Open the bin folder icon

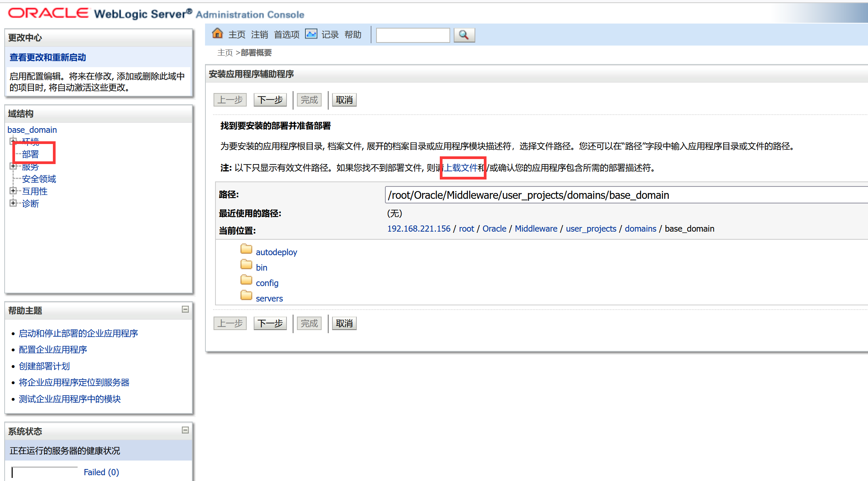[x=246, y=265]
